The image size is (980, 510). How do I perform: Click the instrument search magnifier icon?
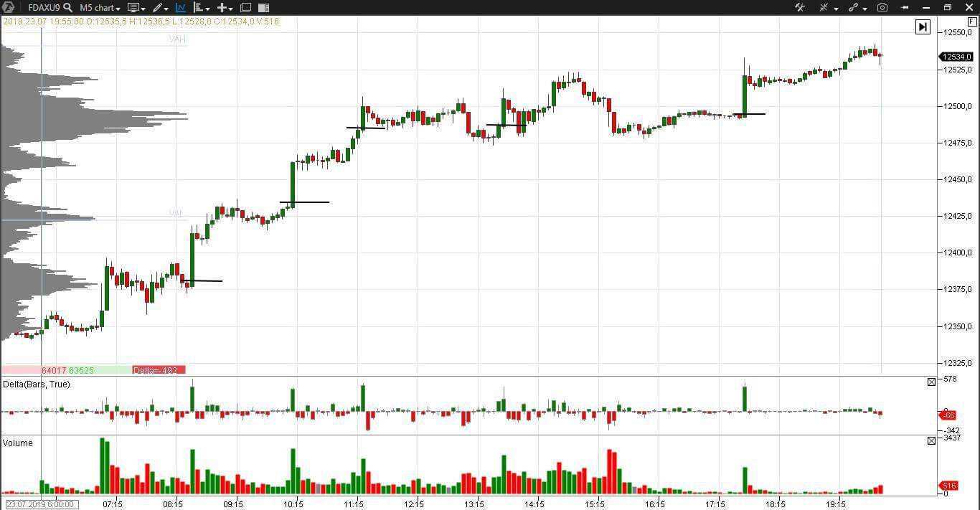(67, 7)
